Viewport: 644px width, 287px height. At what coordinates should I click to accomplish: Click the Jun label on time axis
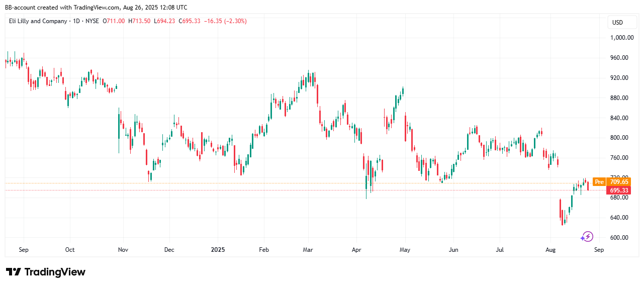[x=453, y=249]
